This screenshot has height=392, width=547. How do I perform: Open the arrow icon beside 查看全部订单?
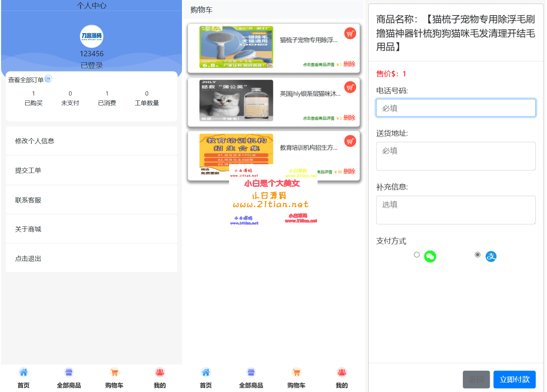[x=49, y=79]
